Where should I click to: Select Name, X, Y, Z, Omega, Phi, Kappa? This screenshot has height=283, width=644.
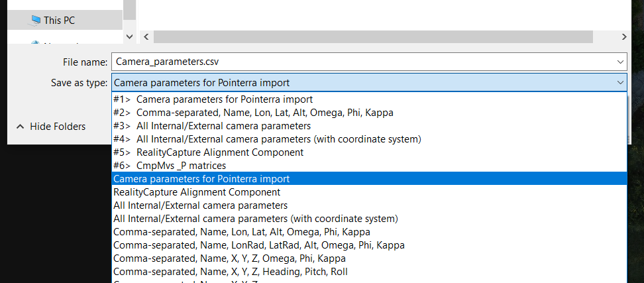pyautogui.click(x=369, y=258)
